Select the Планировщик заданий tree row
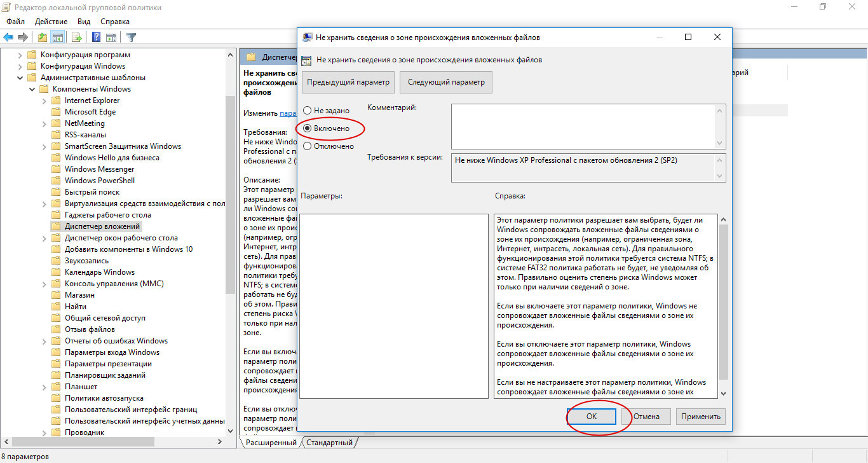Screen dimensions: 868x463 coord(105,375)
